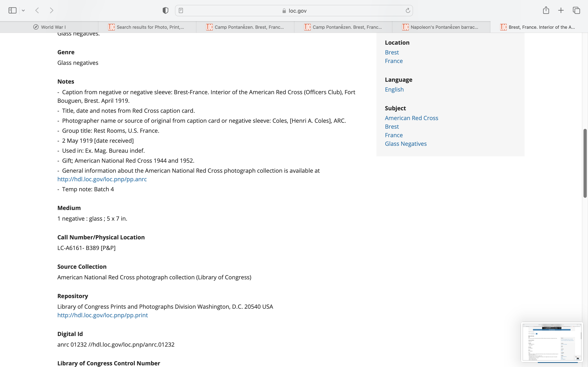Open the Share menu icon

tap(546, 10)
